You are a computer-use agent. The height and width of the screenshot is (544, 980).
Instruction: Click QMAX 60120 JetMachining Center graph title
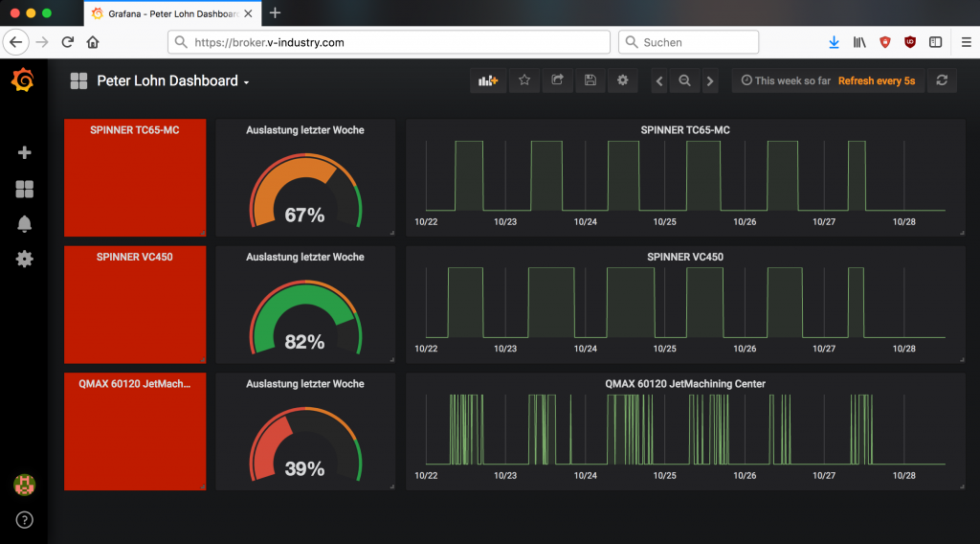[685, 384]
